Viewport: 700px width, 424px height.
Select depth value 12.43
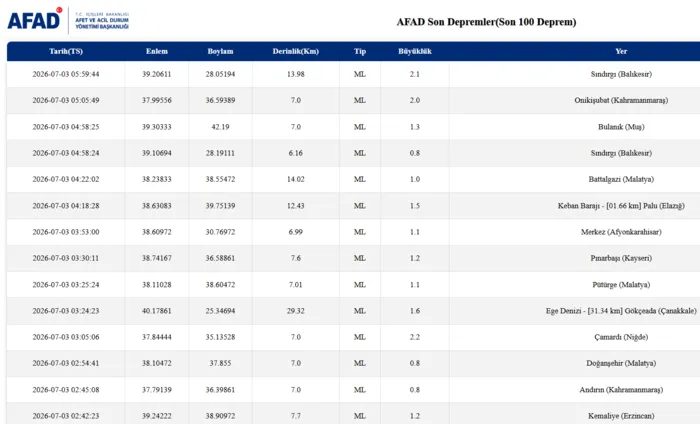[296, 206]
